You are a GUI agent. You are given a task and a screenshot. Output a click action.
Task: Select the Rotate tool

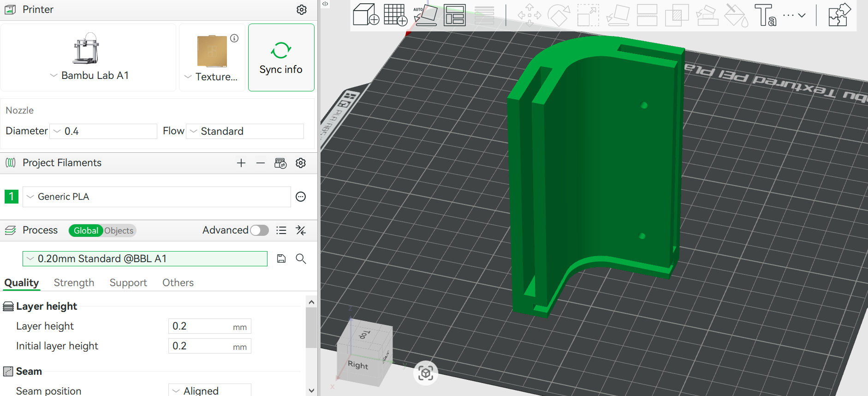tap(559, 15)
